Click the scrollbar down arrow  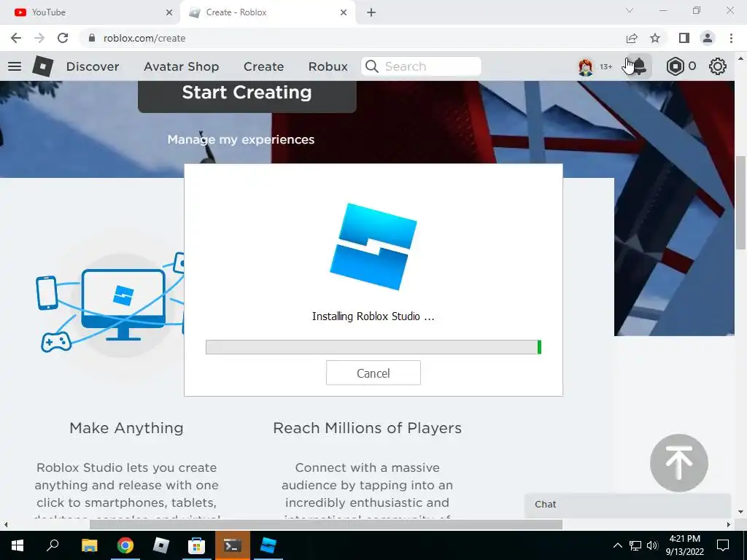(740, 512)
